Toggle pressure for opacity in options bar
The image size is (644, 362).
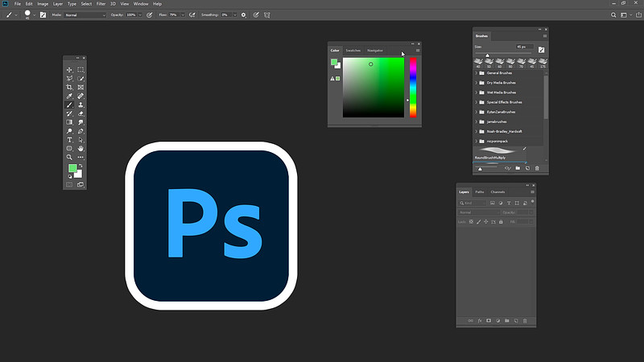pos(150,14)
